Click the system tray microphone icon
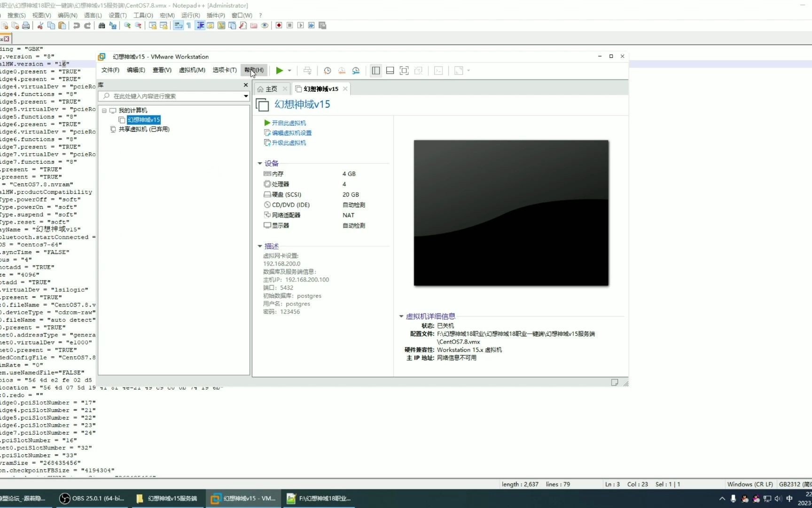812x508 pixels. [x=733, y=499]
